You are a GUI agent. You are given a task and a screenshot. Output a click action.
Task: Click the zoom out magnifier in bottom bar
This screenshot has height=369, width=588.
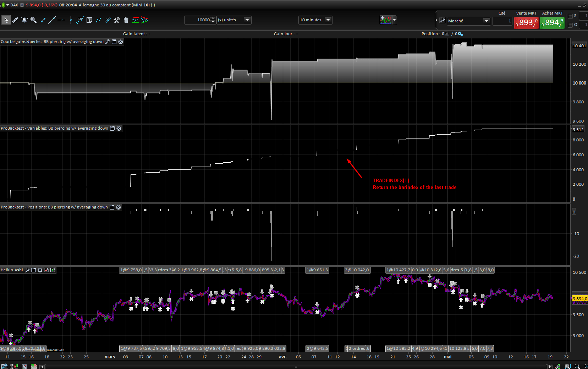[x=577, y=366]
